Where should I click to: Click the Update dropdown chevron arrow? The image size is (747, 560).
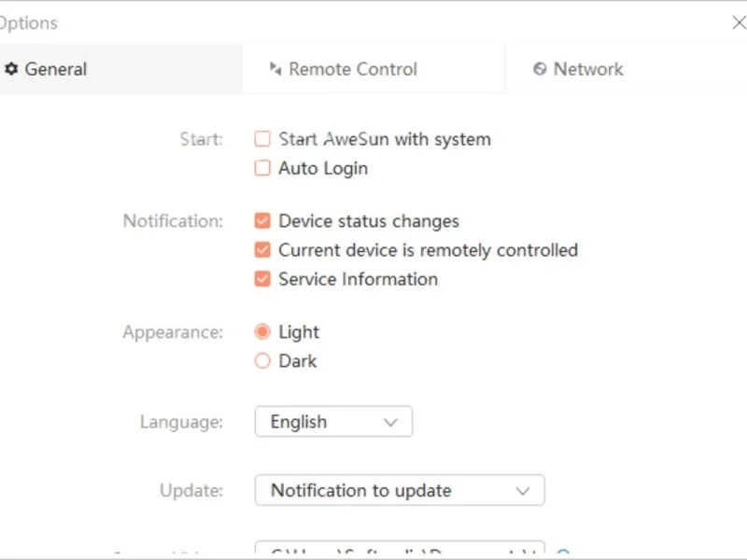coord(523,491)
